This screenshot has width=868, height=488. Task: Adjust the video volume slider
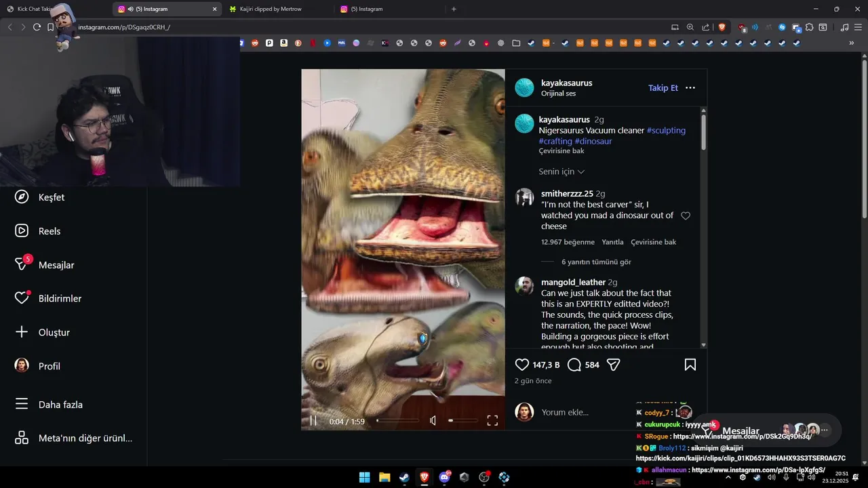point(463,421)
